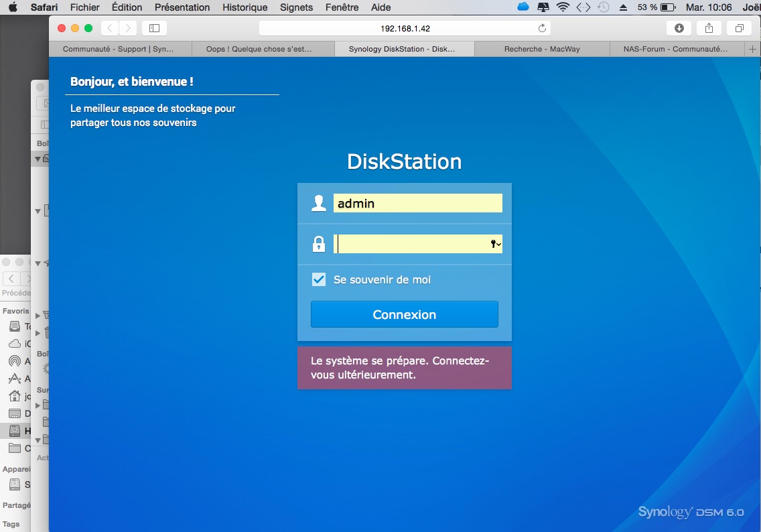Click Applications icon in Finder sidebar
This screenshot has width=761, height=532.
(15, 379)
